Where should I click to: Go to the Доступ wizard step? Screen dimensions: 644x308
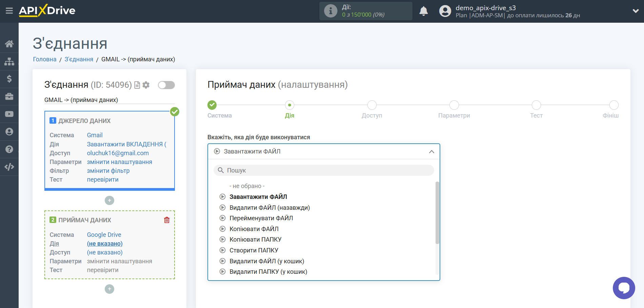[372, 105]
